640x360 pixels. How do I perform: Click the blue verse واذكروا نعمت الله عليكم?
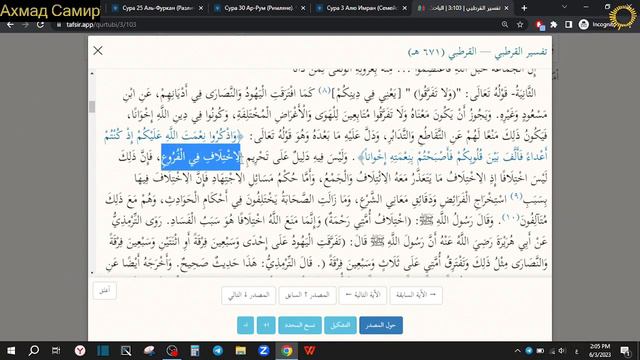tap(173, 136)
